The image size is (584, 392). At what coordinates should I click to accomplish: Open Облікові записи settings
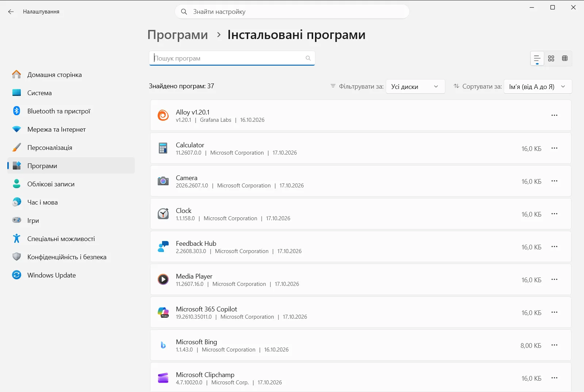click(x=71, y=184)
